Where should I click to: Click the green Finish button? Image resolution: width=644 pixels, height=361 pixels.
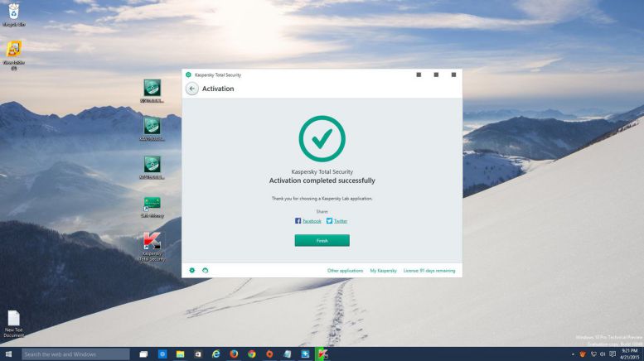coord(322,240)
